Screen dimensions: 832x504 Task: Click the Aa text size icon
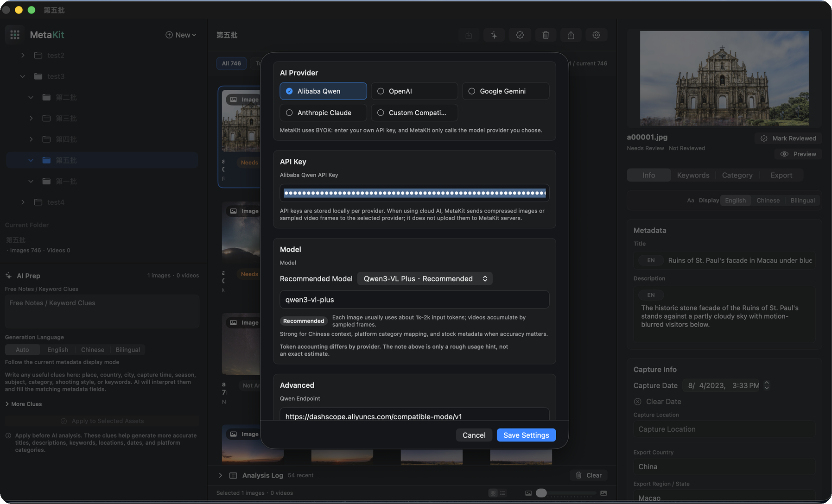[x=691, y=201]
